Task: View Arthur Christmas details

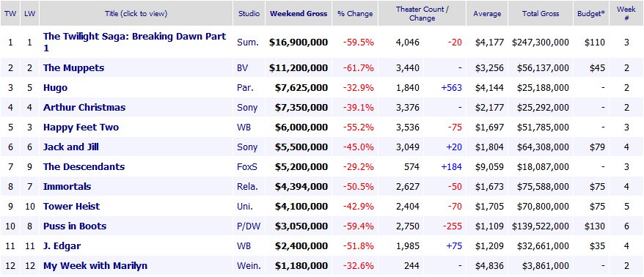Action: tap(84, 108)
